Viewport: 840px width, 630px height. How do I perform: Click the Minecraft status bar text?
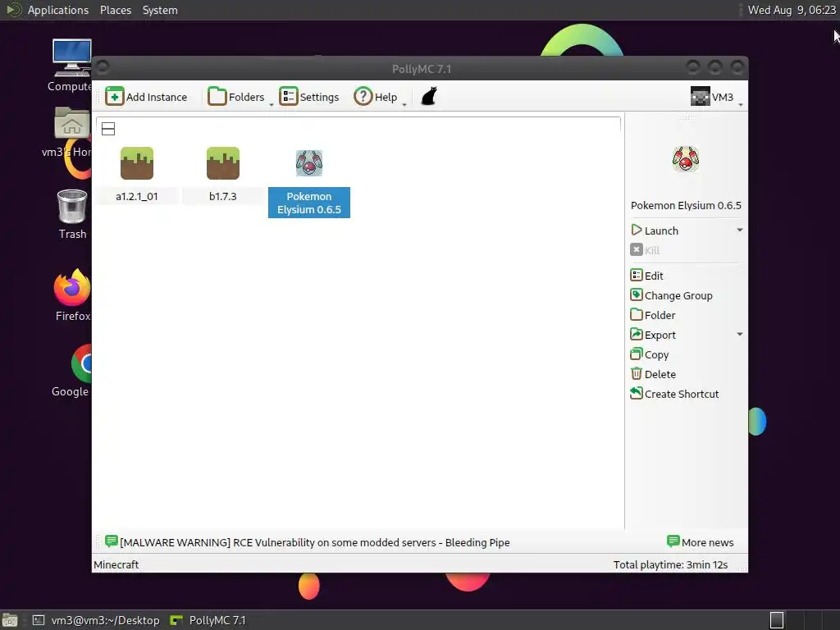(116, 564)
